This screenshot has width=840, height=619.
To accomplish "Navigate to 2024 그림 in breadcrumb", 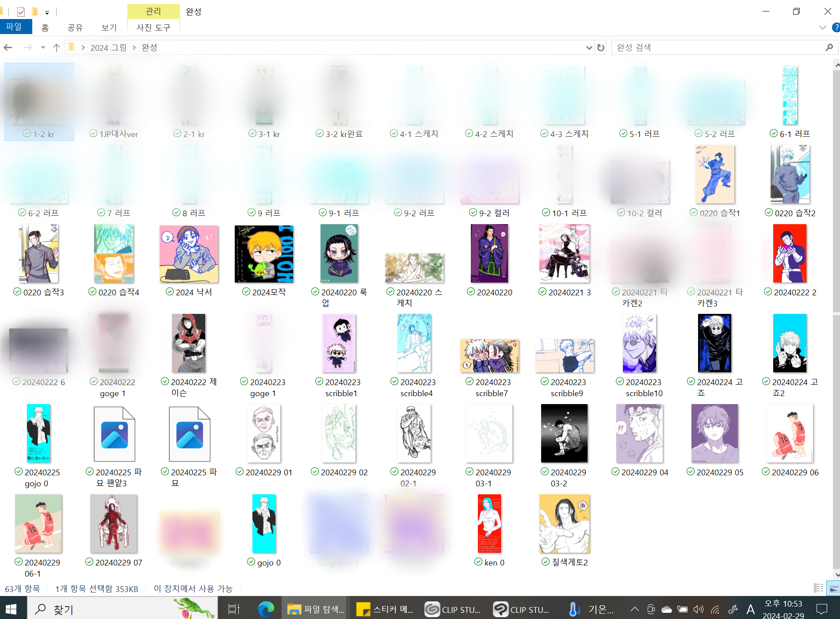I will 108,47.
